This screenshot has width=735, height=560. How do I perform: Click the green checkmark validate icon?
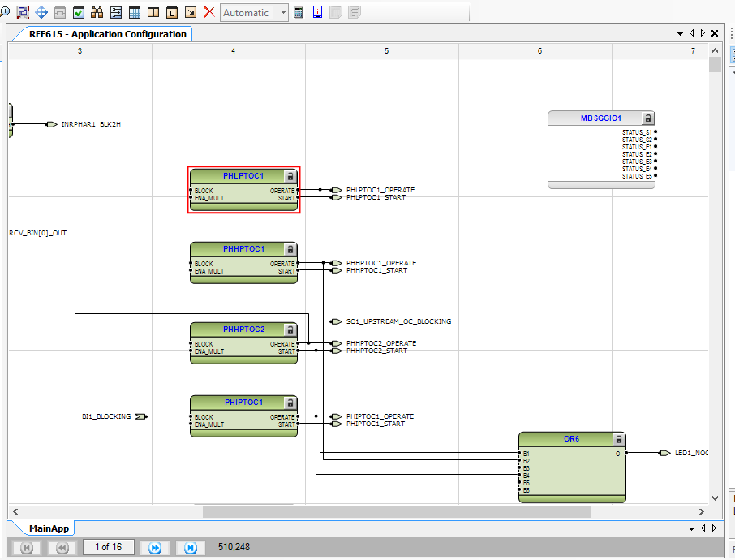(x=79, y=12)
